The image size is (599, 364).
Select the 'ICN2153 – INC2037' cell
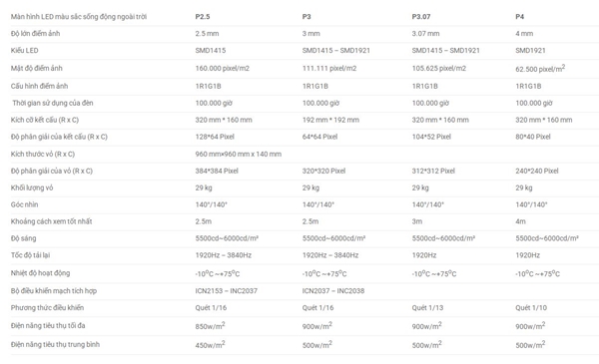click(227, 291)
